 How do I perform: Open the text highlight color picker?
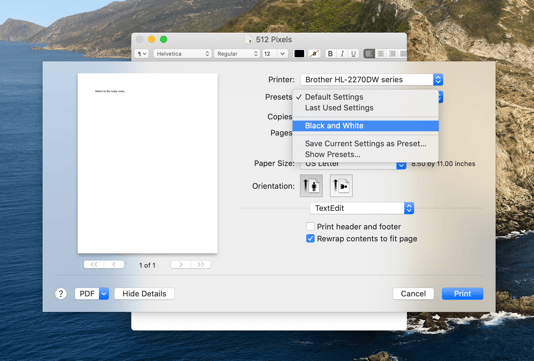(314, 54)
